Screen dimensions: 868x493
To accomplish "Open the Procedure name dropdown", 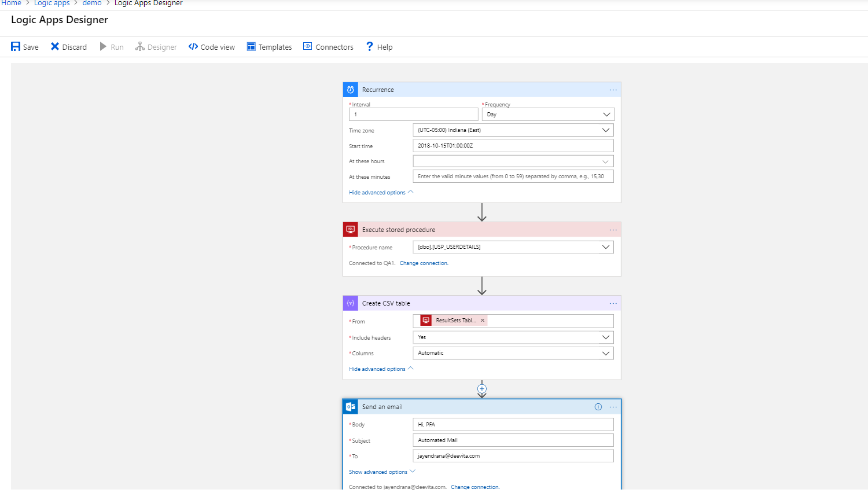I will click(513, 247).
